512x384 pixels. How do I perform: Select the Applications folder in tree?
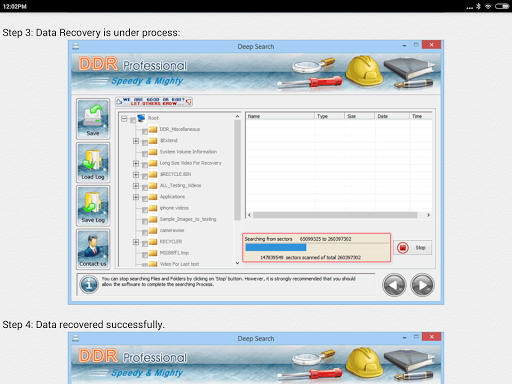point(172,197)
